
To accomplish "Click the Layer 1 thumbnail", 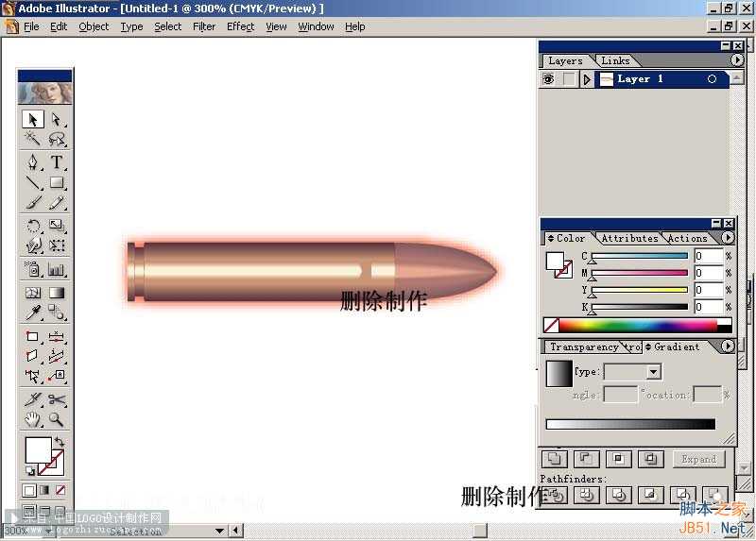I will 607,79.
